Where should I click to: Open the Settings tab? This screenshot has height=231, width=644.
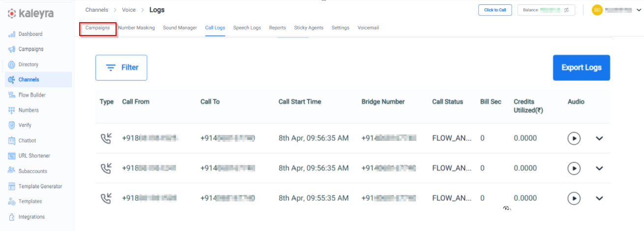pos(340,28)
